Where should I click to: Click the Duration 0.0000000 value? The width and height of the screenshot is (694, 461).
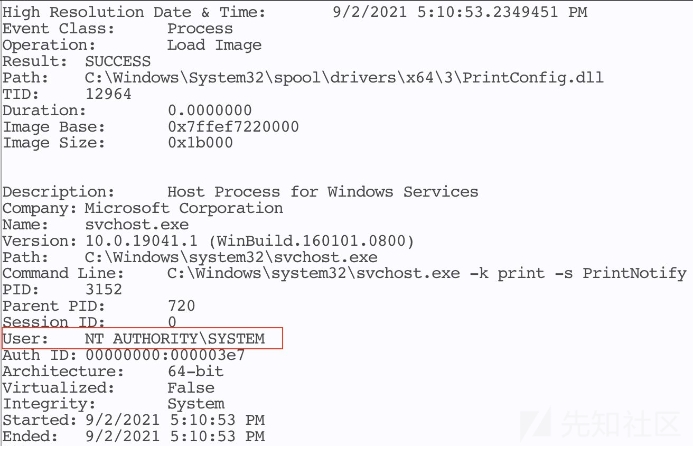tap(210, 110)
